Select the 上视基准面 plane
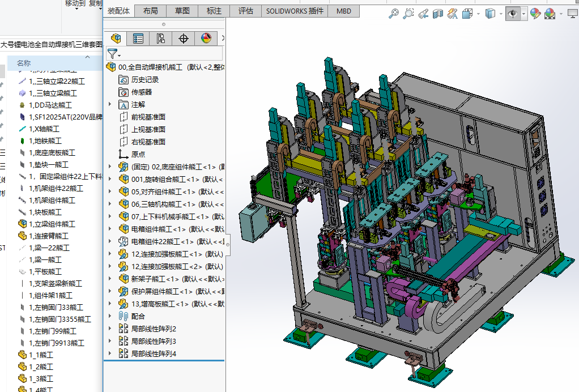This screenshot has width=579, height=392. [x=142, y=130]
